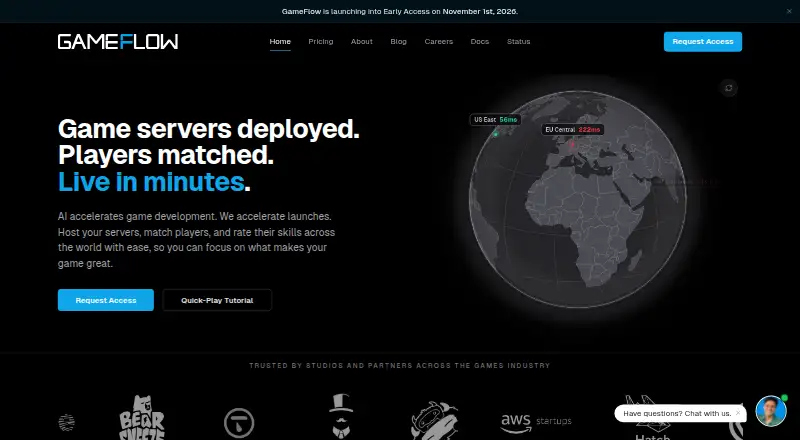Open the Careers page

439,41
